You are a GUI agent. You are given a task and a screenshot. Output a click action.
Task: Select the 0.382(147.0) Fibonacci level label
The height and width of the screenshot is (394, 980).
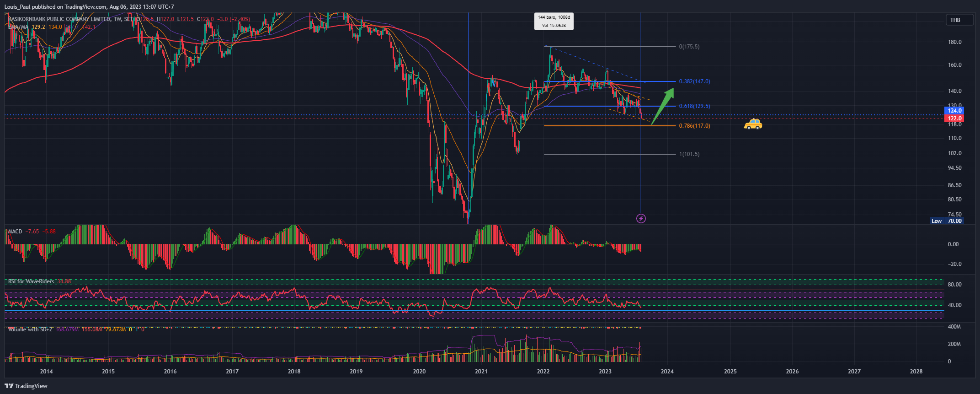point(694,81)
